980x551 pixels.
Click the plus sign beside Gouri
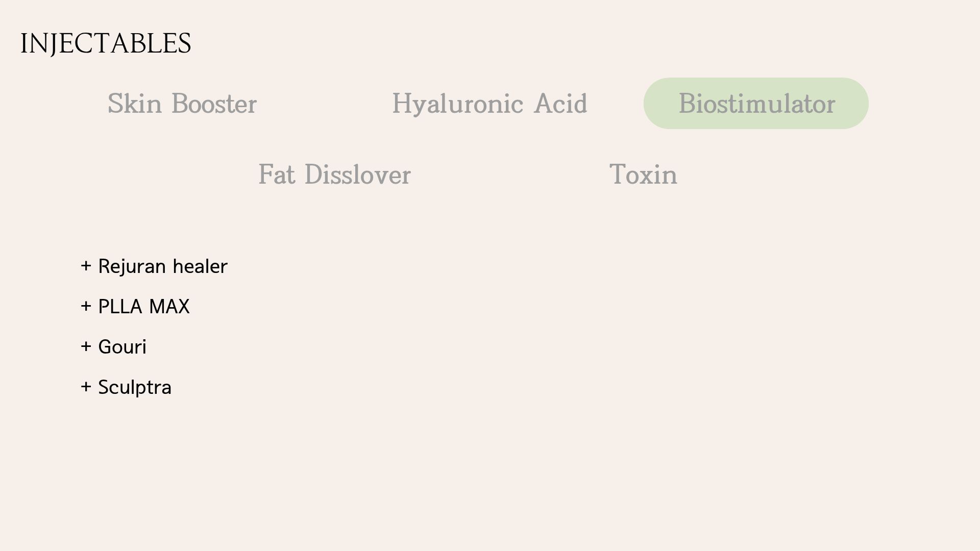[86, 346]
